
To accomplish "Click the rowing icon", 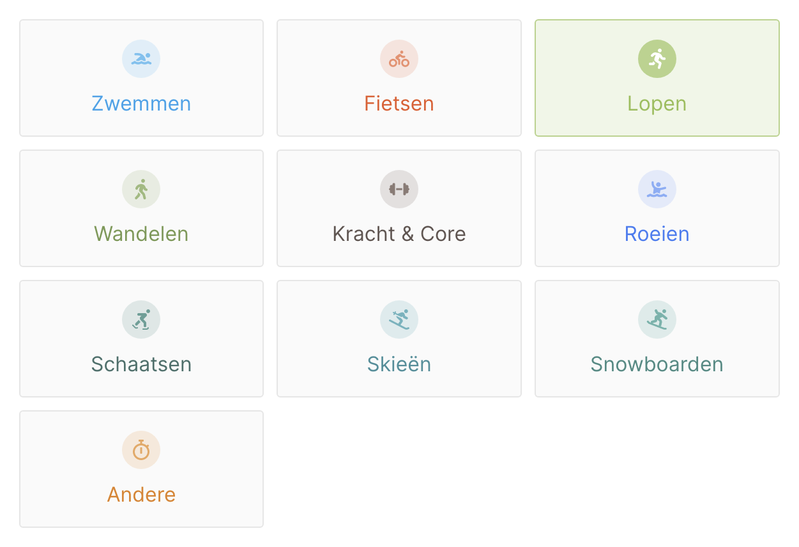I will pyautogui.click(x=657, y=189).
